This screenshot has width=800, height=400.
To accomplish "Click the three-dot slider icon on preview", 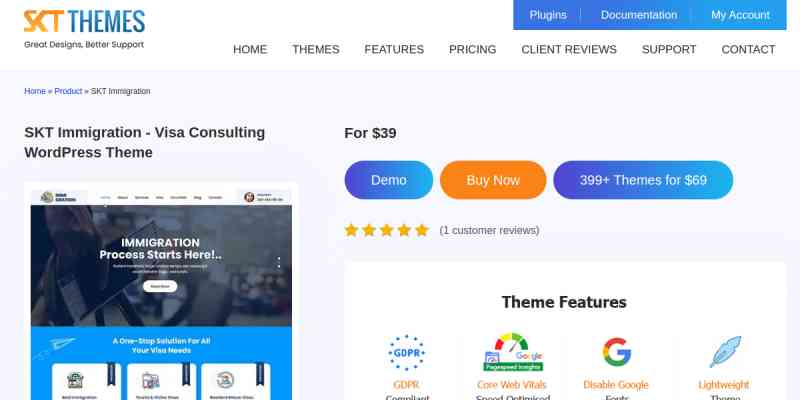I will point(279,262).
